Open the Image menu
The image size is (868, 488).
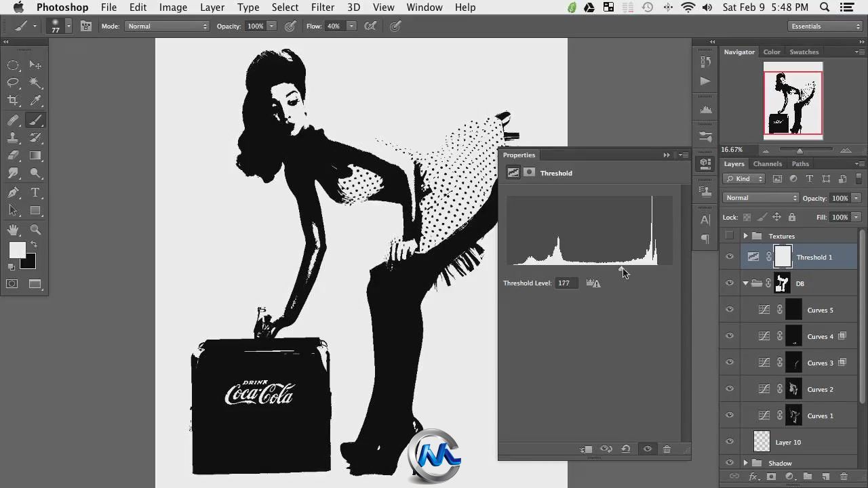[173, 7]
